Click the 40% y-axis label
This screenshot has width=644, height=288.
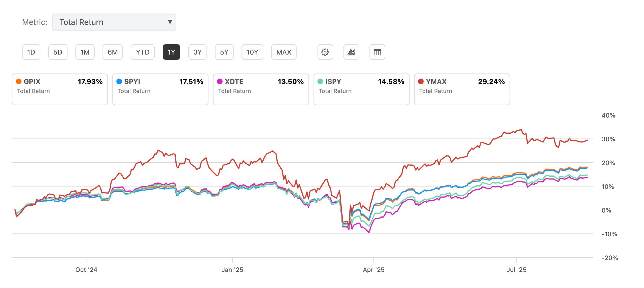click(x=608, y=115)
